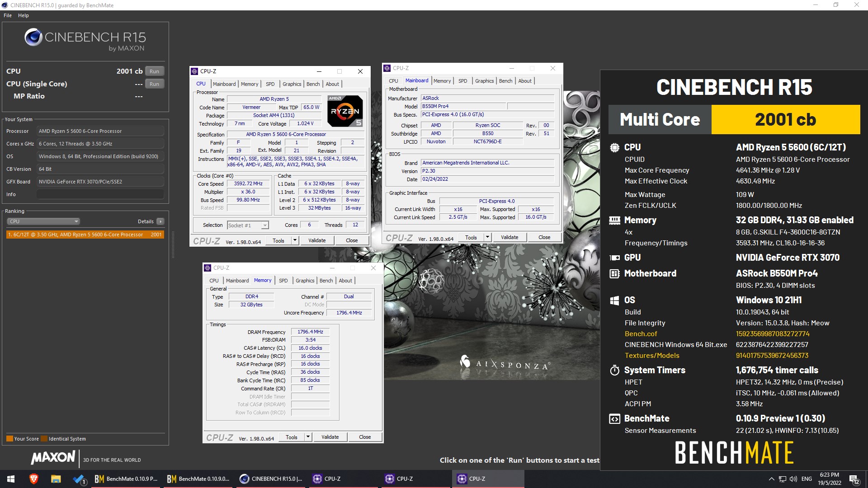The image size is (868, 488).
Task: Click CPU-Z title icon in Memory window
Action: point(208,268)
